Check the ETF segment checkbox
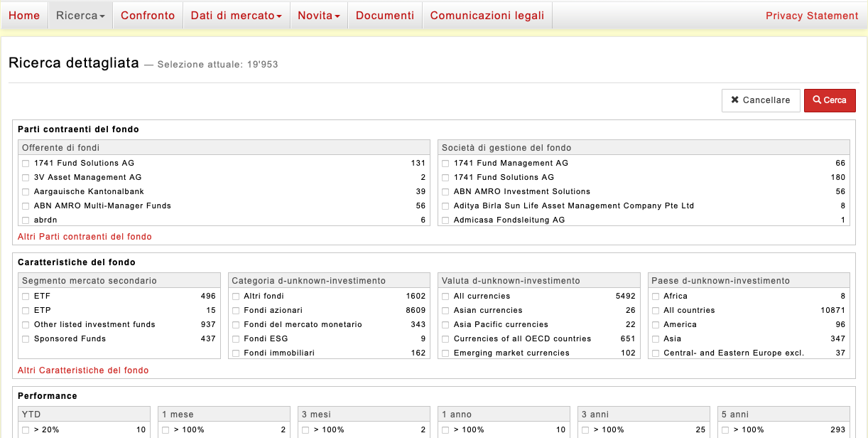Screen dimensions: 868x438 pyautogui.click(x=26, y=297)
